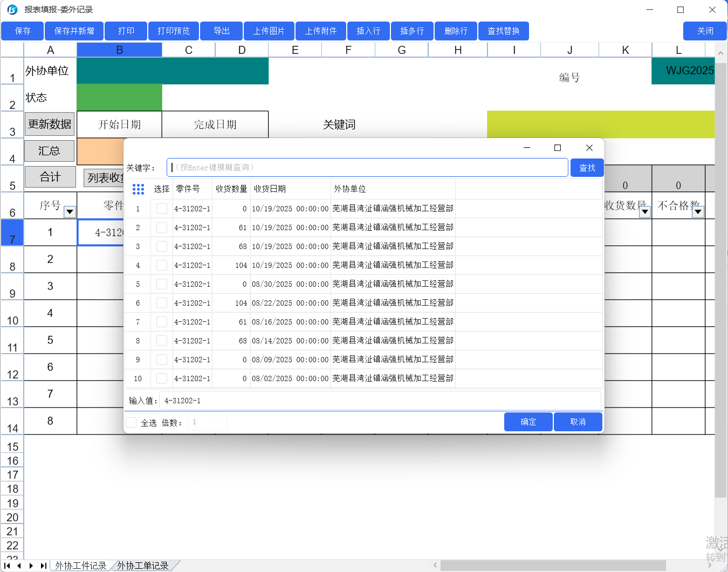The width and height of the screenshot is (728, 572).
Task: Focus the 关键字 search input field
Action: [x=367, y=168]
